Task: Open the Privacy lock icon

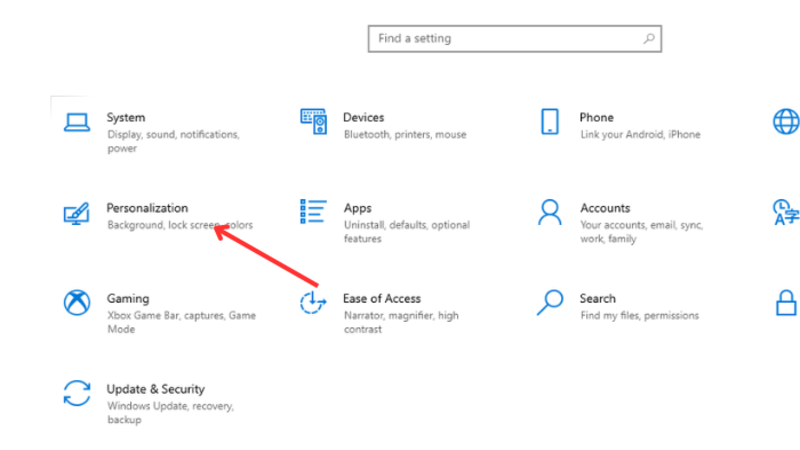Action: (786, 303)
